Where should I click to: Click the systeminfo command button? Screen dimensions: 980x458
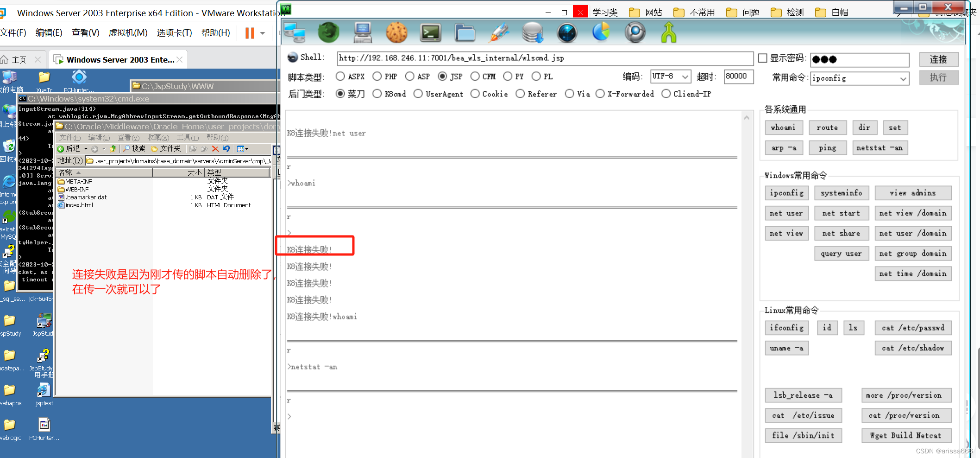point(841,193)
